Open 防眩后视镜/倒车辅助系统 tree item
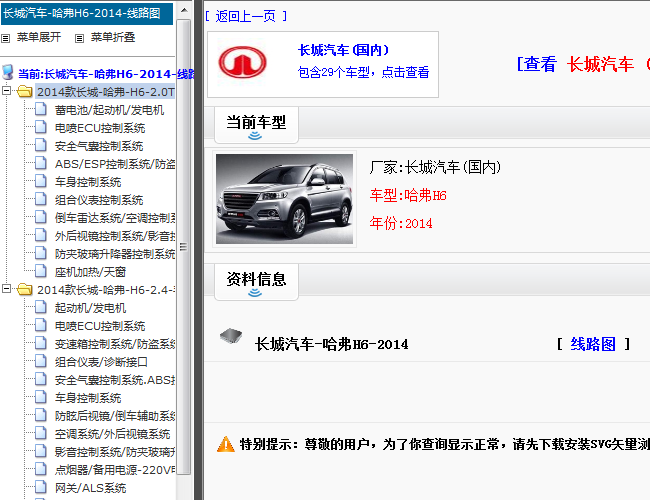650x500 pixels. [115, 416]
